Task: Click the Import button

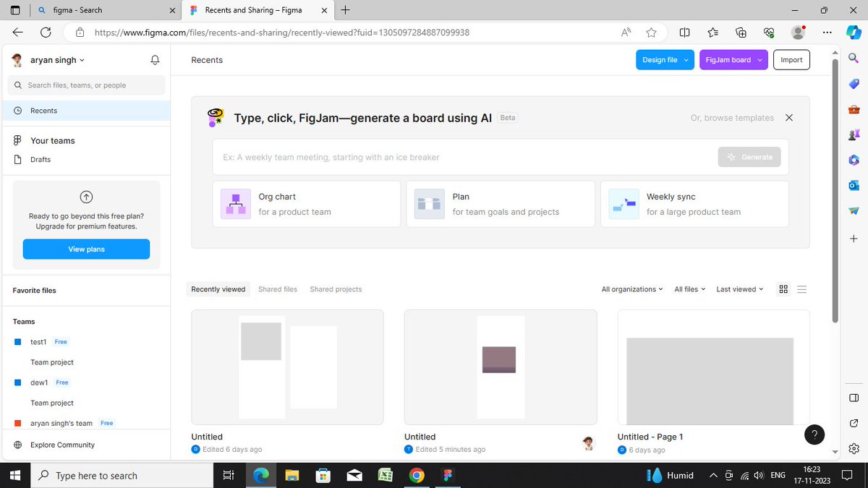Action: click(x=791, y=60)
